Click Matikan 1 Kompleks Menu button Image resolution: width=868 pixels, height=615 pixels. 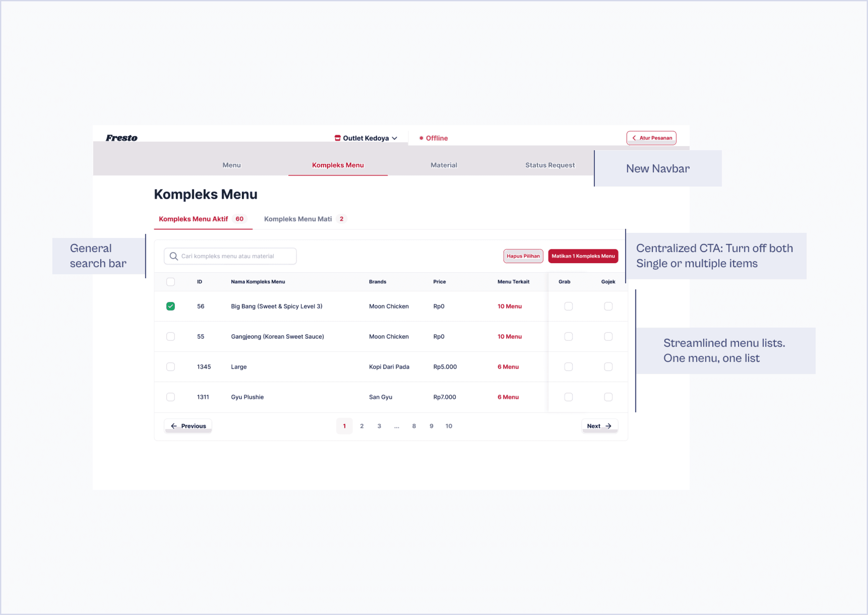click(x=583, y=256)
